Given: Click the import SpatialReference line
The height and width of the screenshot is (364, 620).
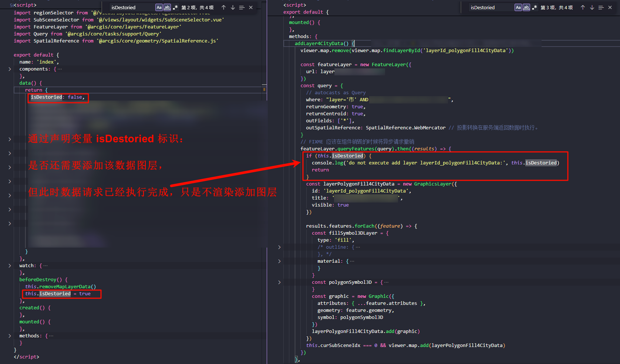Looking at the screenshot, I should [116, 41].
